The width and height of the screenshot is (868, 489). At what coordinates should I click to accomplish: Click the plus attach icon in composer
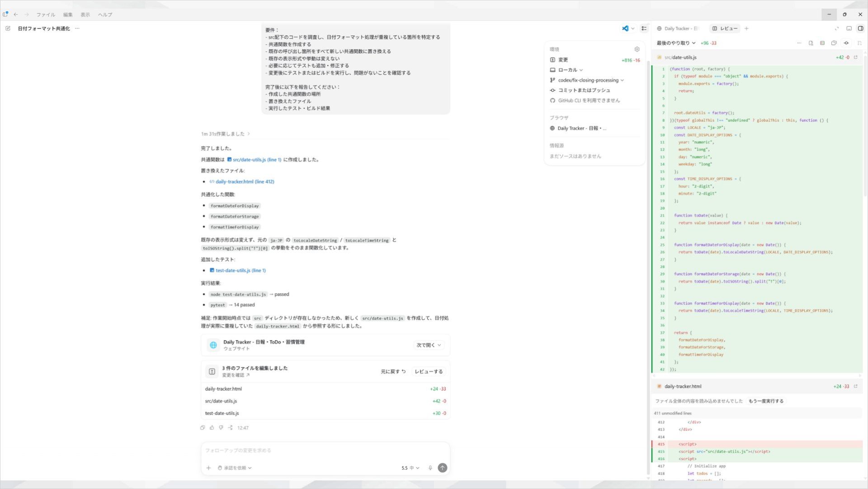(208, 468)
